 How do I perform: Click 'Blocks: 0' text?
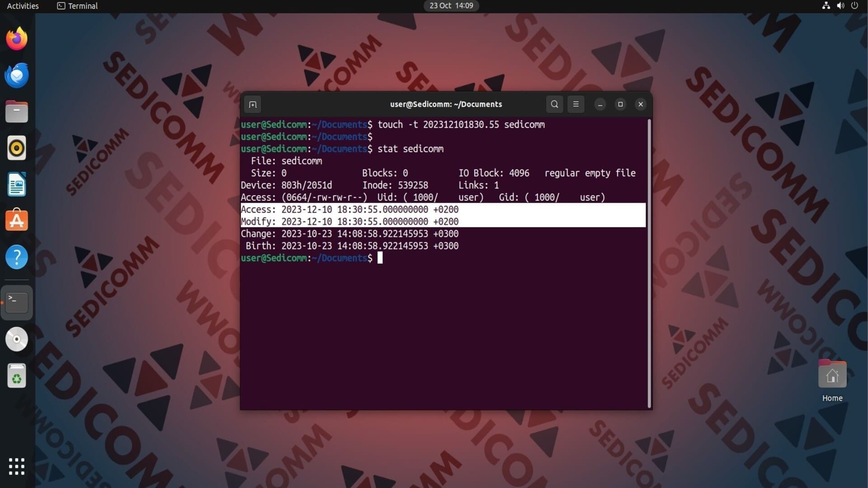(385, 173)
